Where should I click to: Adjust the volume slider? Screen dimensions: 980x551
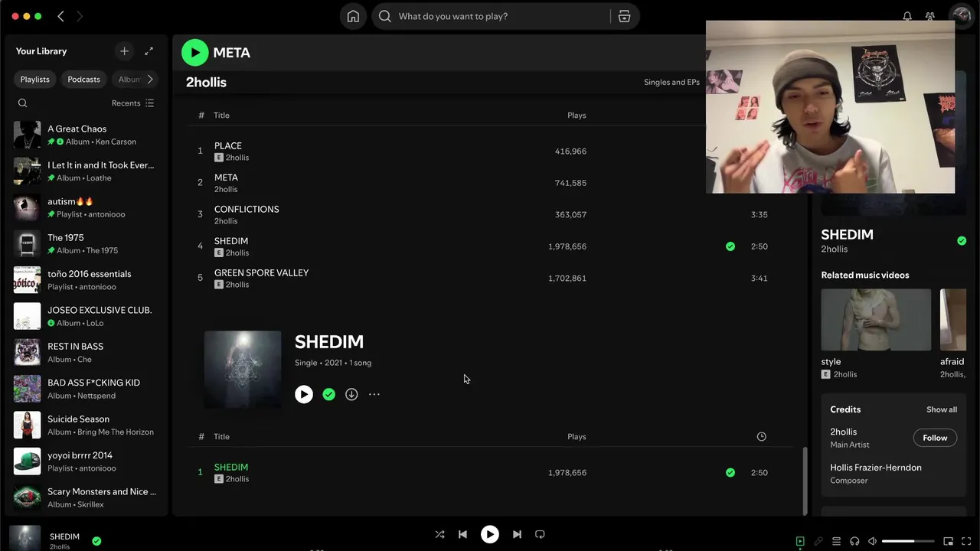point(908,541)
